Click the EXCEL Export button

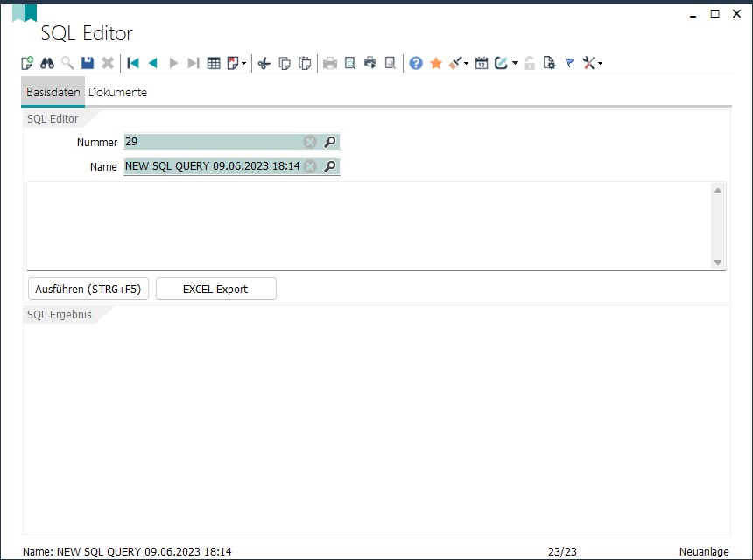click(216, 289)
